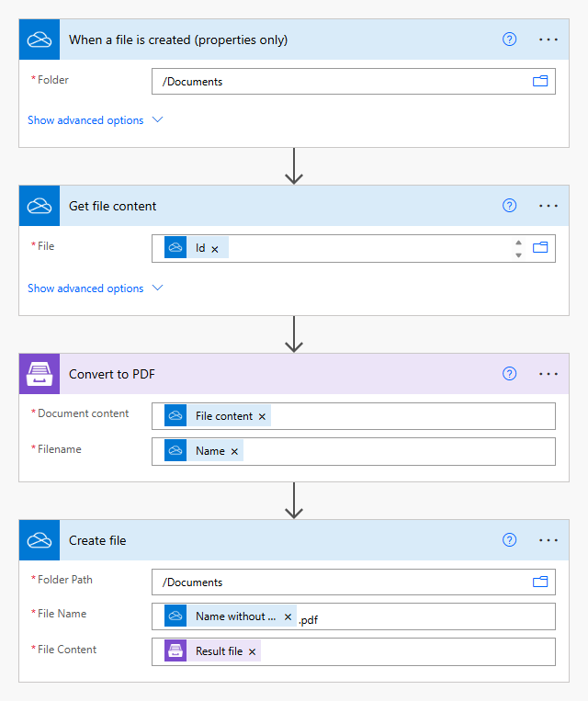Click the OneDrive icon on Get file content

click(40, 206)
